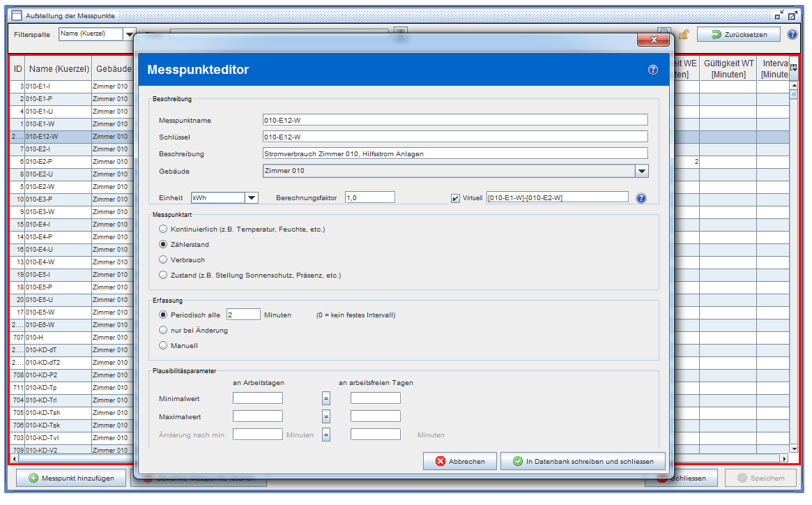Click the open padlock icon in the toolbar
The image size is (812, 505).
(684, 35)
